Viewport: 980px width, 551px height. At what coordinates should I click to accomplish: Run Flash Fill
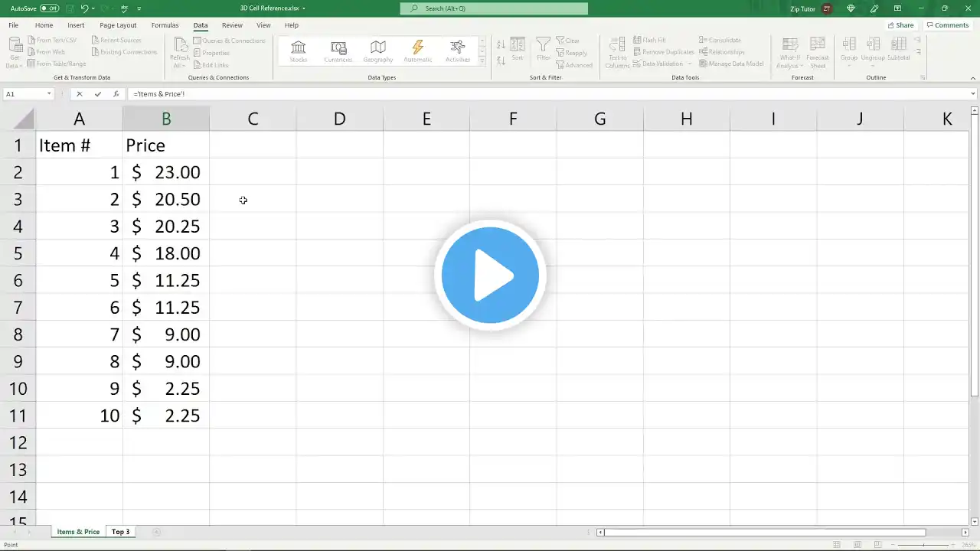coord(649,40)
